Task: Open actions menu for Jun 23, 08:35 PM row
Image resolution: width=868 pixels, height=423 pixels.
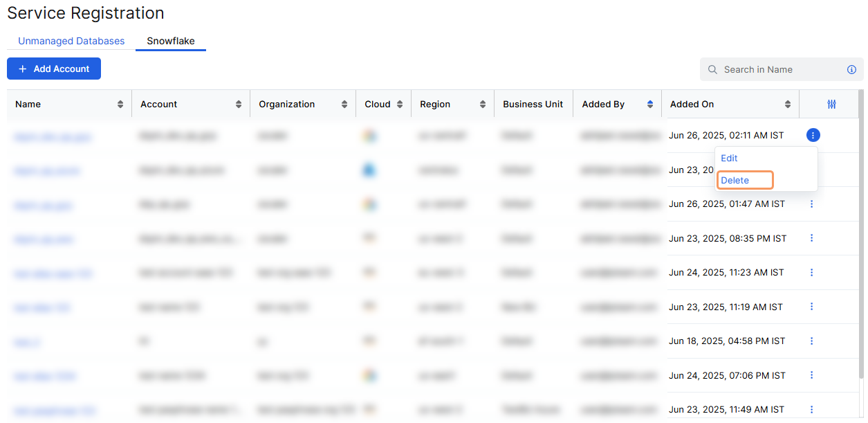Action: 811,238
